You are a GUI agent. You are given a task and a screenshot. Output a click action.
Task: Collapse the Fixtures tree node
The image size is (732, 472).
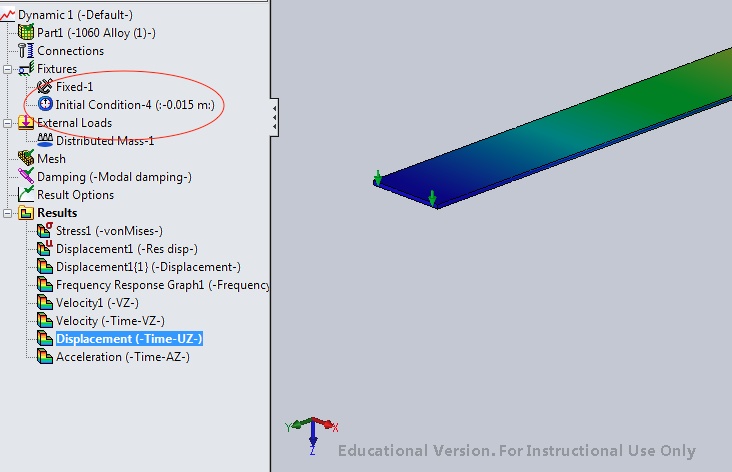tap(7, 69)
